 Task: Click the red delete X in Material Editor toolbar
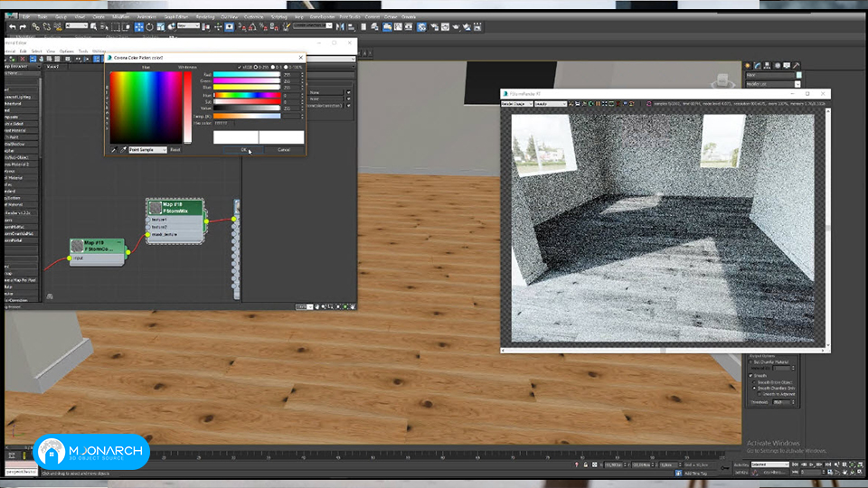click(23, 59)
